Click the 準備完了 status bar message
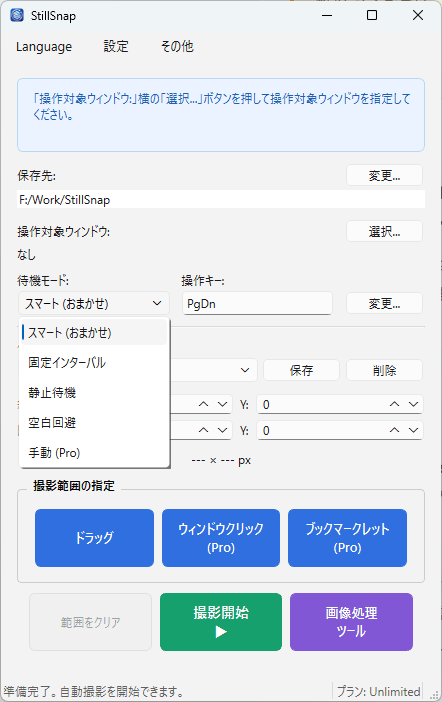 click(x=94, y=692)
